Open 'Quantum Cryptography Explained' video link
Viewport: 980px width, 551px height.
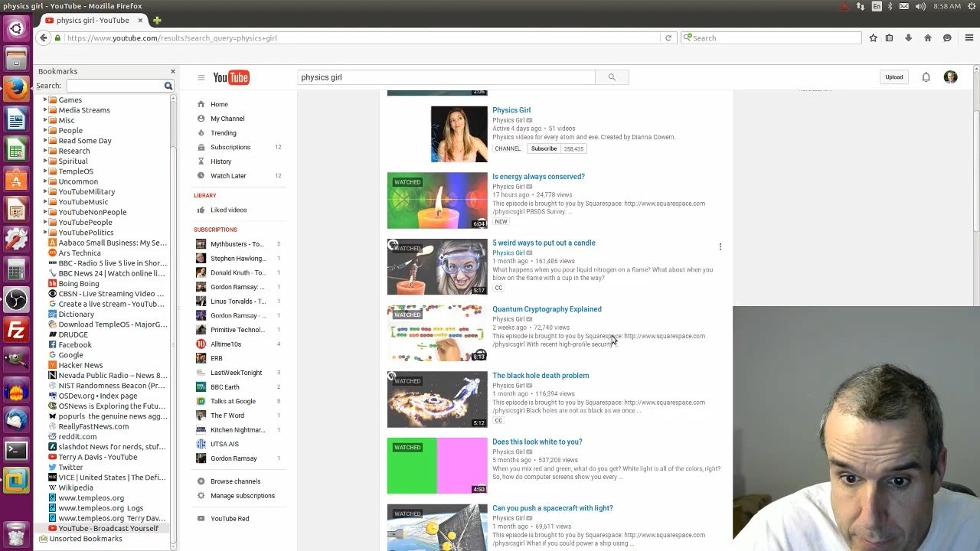click(547, 309)
